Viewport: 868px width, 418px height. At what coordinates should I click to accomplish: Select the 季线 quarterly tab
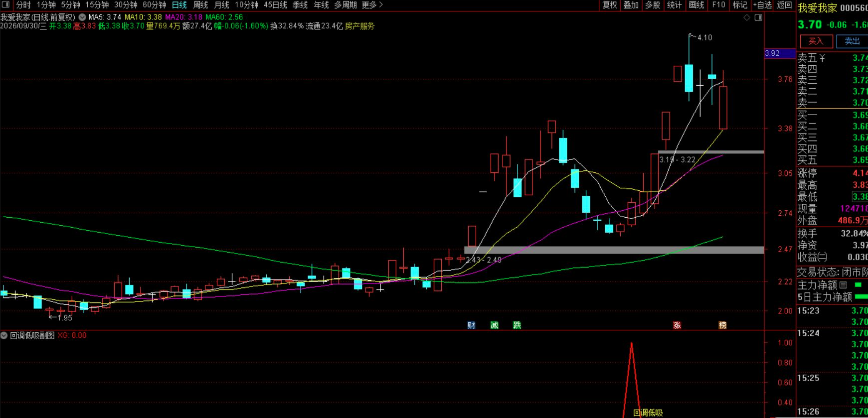[x=300, y=5]
